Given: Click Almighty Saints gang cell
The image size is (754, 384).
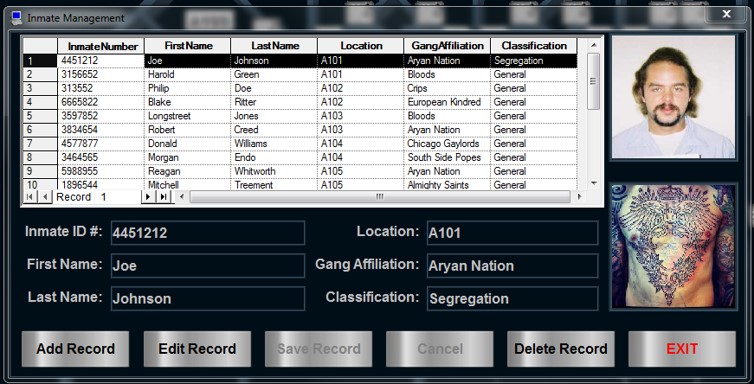Looking at the screenshot, I should tap(447, 185).
